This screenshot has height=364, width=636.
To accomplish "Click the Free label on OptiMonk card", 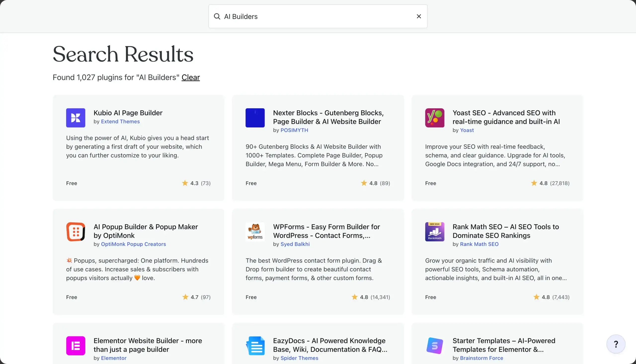I will coord(72,297).
